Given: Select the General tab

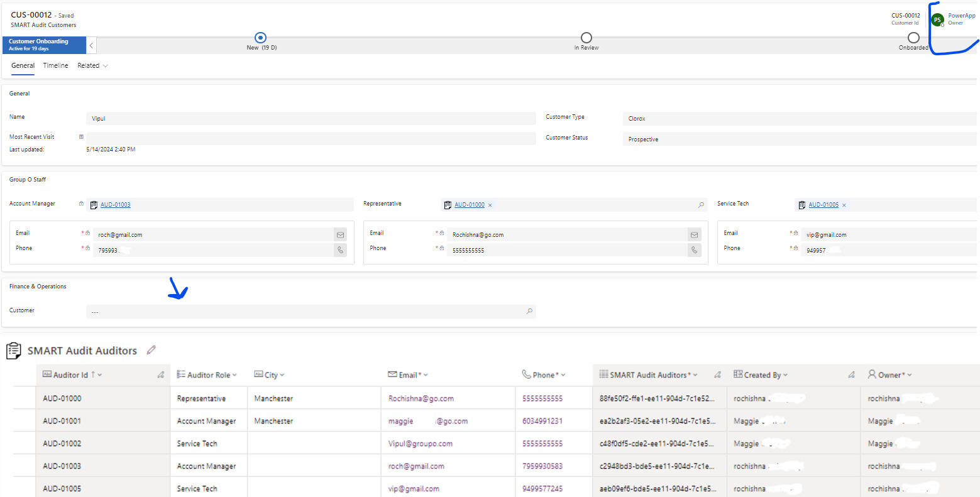Looking at the screenshot, I should pos(23,65).
